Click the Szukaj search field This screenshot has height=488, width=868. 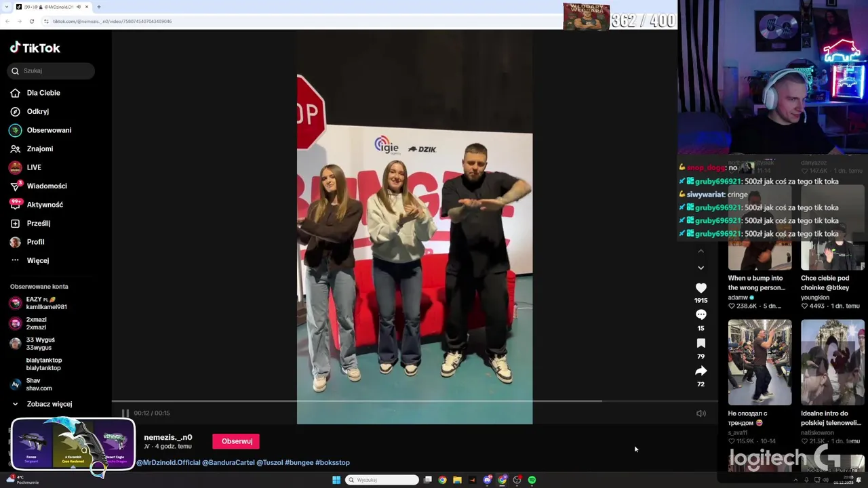point(51,70)
